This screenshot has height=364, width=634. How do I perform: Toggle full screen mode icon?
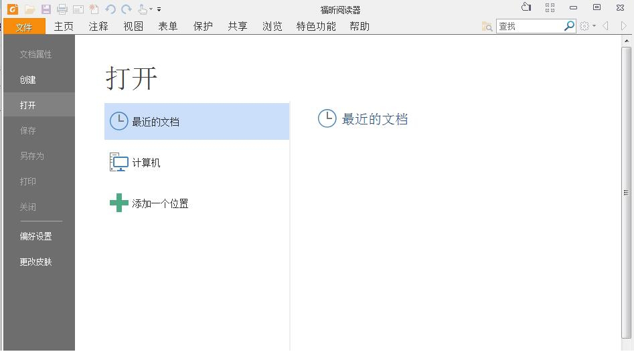[x=550, y=7]
